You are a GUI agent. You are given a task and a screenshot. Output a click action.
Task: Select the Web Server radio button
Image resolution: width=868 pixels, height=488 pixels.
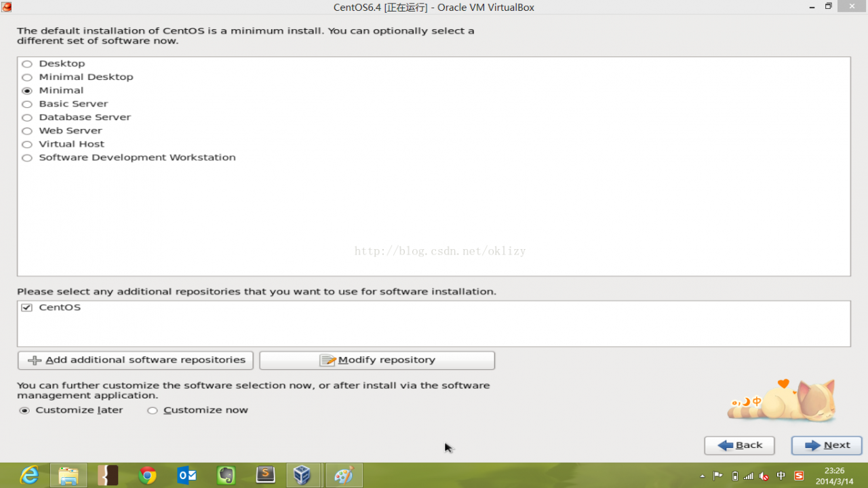(x=27, y=131)
